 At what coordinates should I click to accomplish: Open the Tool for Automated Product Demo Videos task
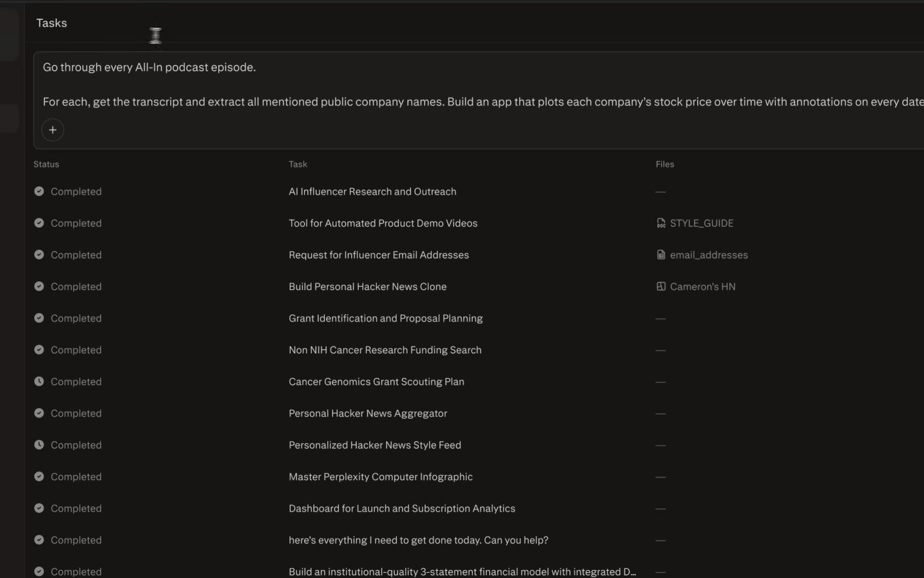tap(383, 223)
